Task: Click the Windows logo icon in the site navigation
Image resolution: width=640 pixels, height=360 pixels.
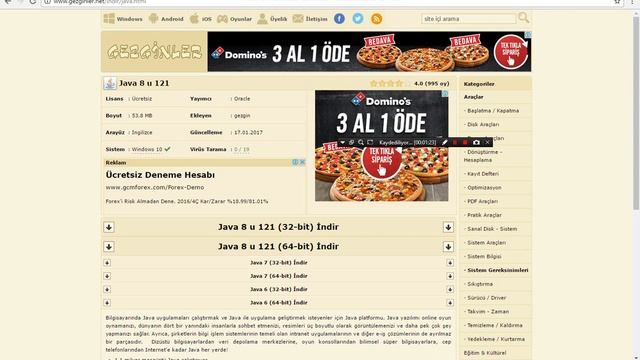Action: pos(109,18)
